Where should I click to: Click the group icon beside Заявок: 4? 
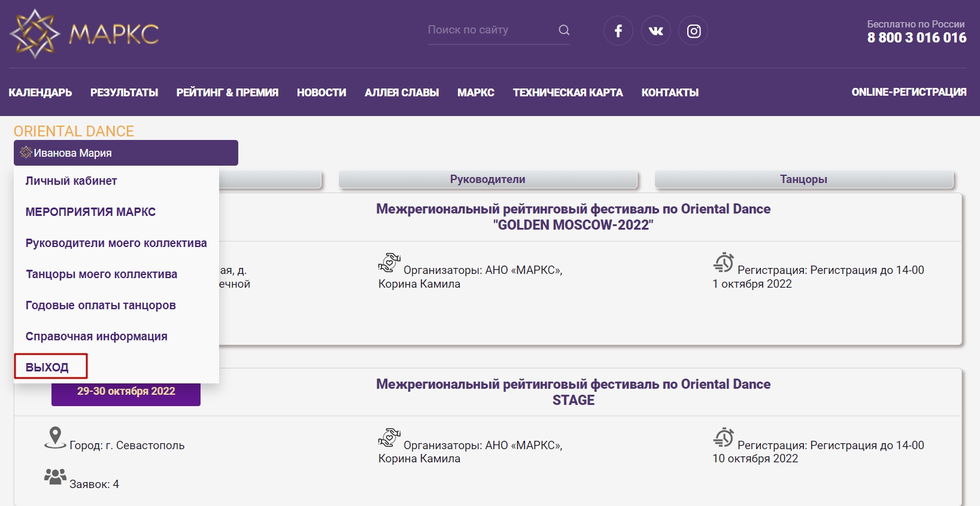tap(55, 477)
